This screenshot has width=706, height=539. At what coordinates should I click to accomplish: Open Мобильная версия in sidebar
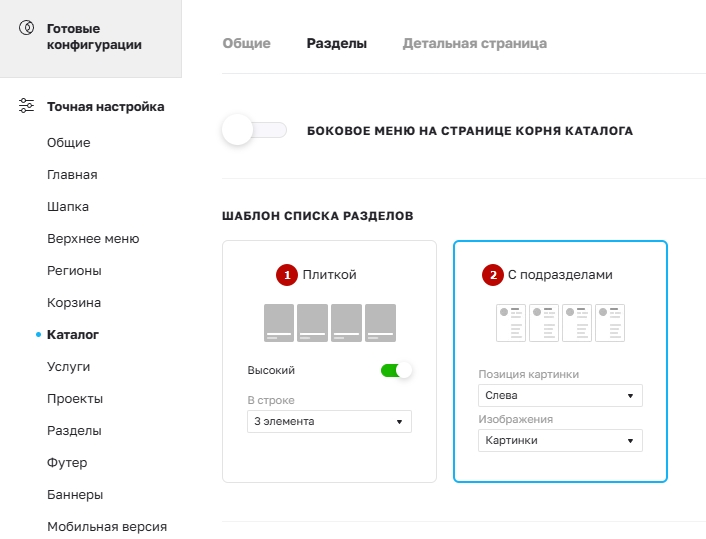(107, 526)
